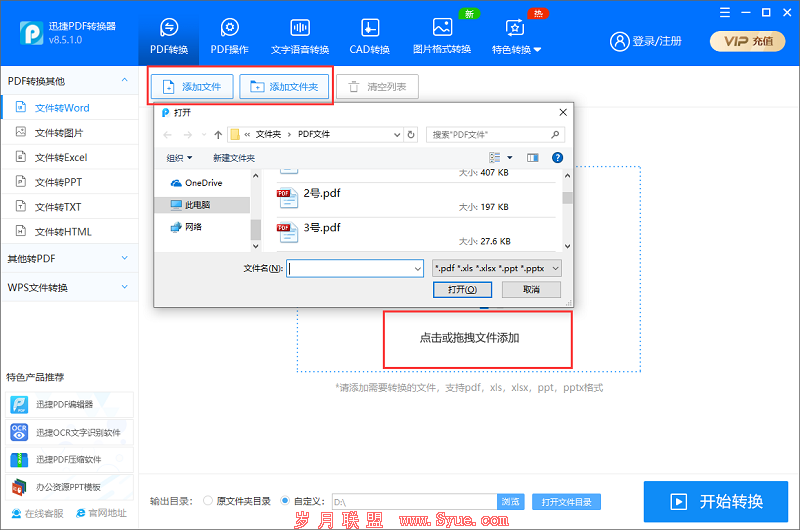Select 文件转TXT in the sidebar

[x=70, y=207]
